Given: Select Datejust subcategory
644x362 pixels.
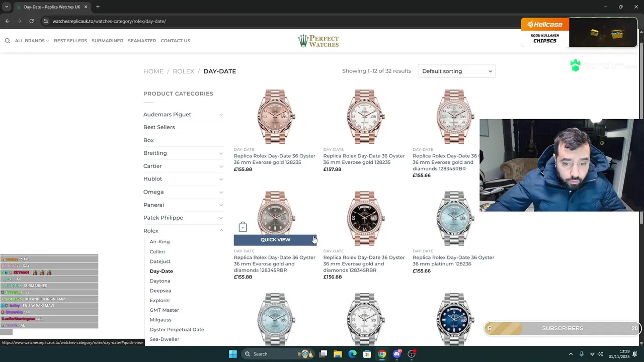Looking at the screenshot, I should [160, 261].
